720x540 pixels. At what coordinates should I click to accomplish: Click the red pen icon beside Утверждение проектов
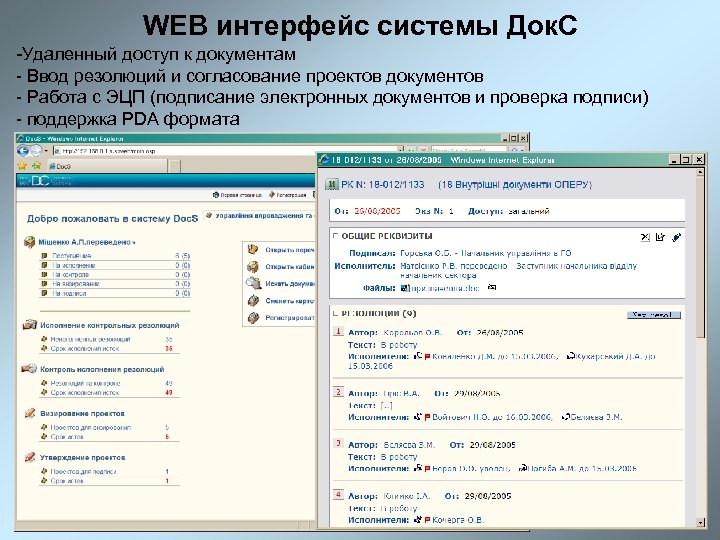30,457
